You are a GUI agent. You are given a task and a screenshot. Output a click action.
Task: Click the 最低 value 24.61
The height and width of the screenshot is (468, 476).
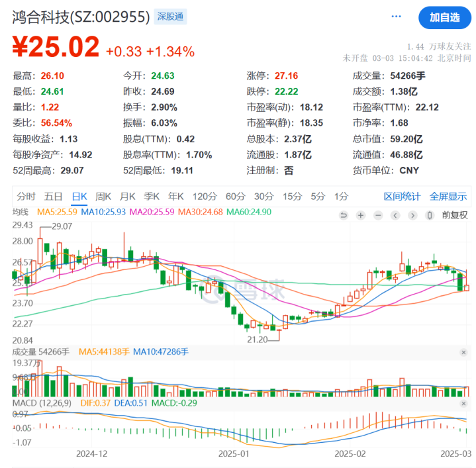pos(52,91)
